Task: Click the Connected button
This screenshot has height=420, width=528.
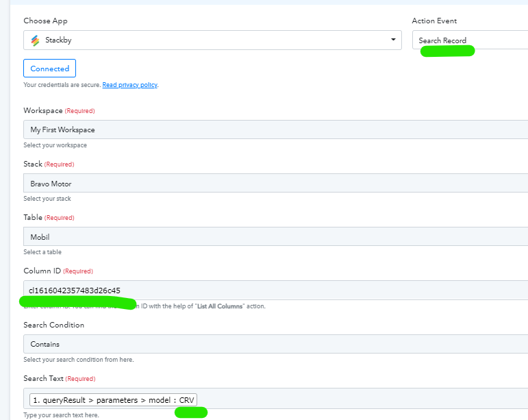Action: (49, 69)
